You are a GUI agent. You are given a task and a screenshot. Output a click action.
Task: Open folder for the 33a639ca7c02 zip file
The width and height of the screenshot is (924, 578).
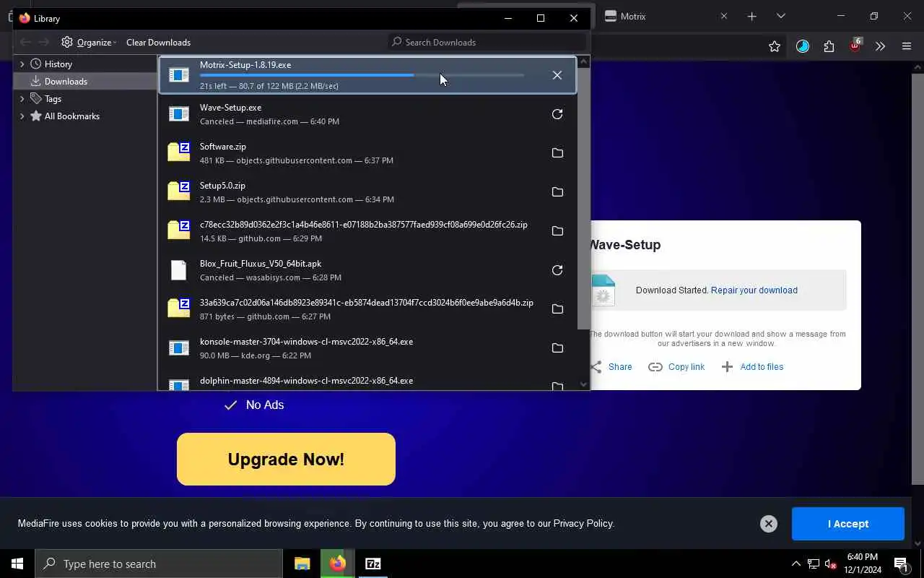click(557, 309)
